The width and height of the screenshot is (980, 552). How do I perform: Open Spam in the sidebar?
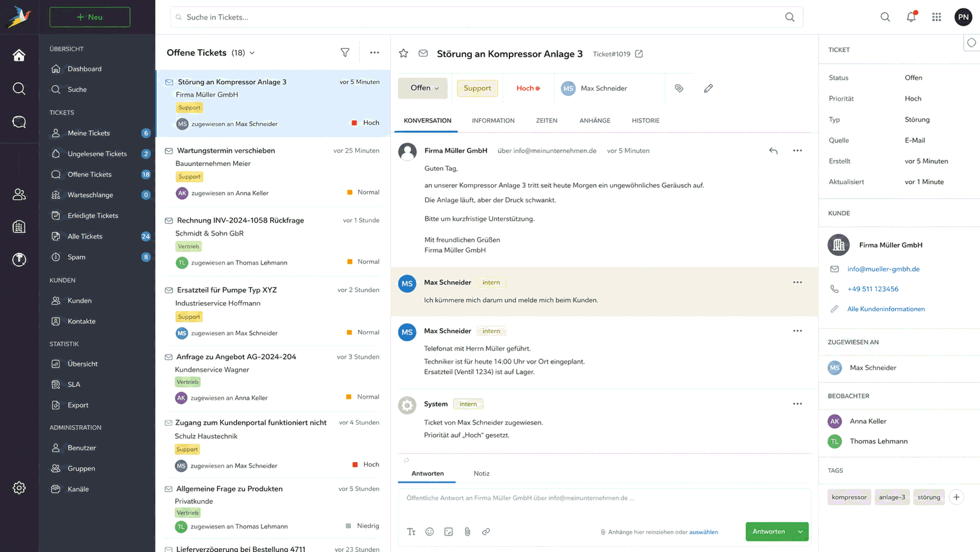pos(98,257)
